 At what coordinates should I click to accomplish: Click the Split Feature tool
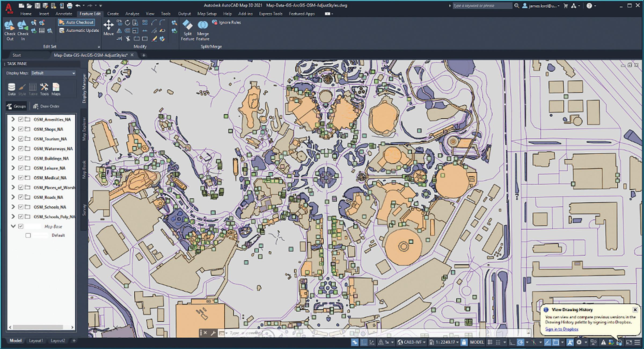point(188,30)
